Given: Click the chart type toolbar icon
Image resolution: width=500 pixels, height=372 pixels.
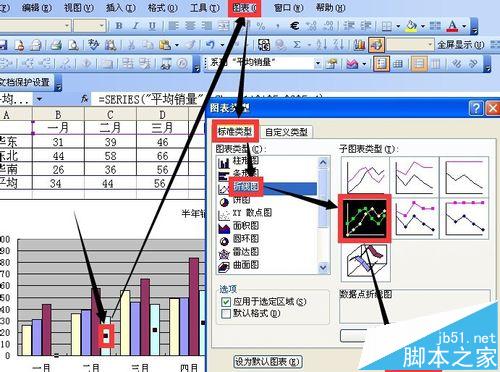Looking at the screenshot, I should pos(352,63).
